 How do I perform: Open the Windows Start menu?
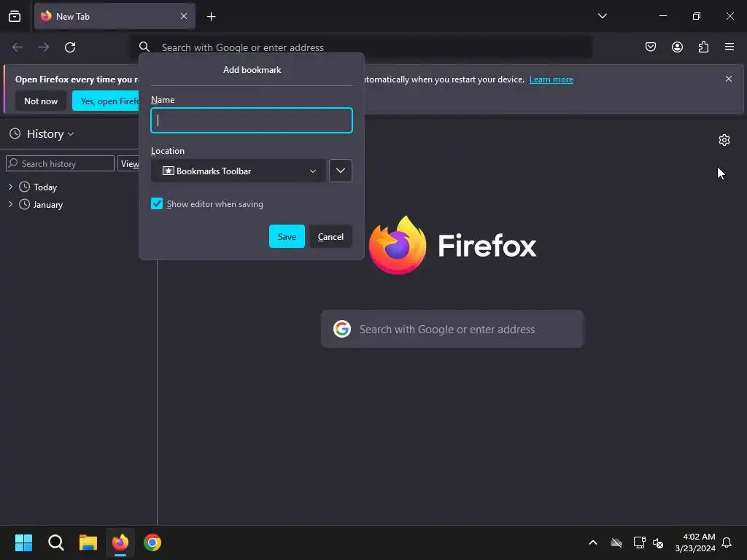23,542
